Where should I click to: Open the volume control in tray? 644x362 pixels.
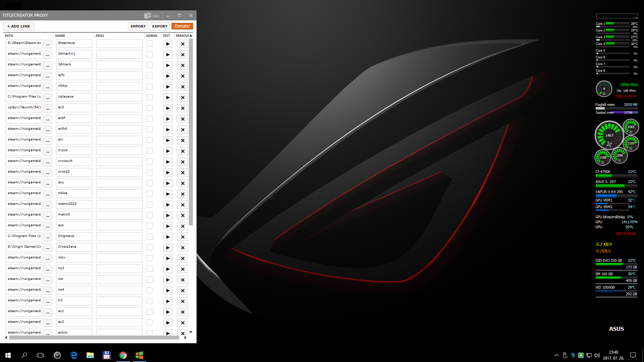click(x=597, y=355)
